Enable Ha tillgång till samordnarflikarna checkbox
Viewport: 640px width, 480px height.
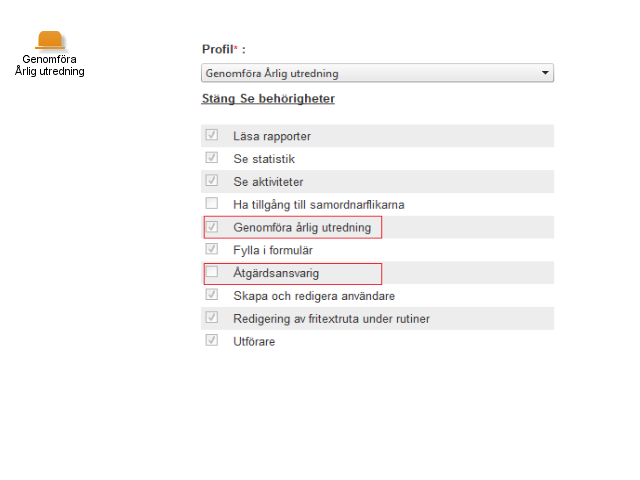211,203
